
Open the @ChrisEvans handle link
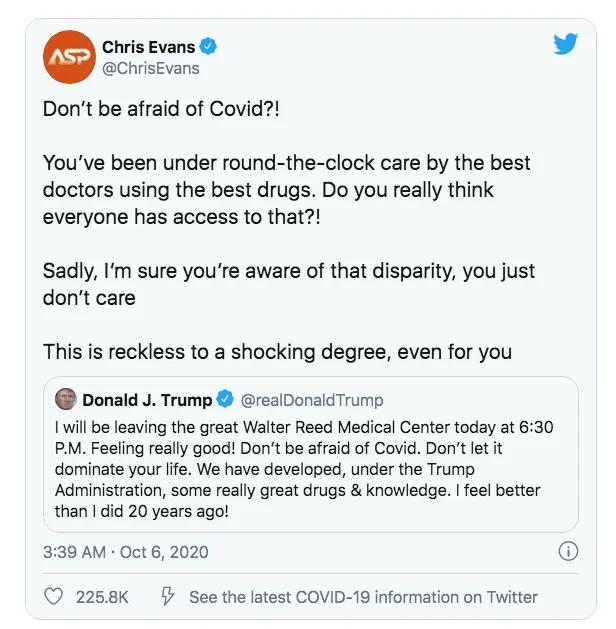tap(150, 68)
